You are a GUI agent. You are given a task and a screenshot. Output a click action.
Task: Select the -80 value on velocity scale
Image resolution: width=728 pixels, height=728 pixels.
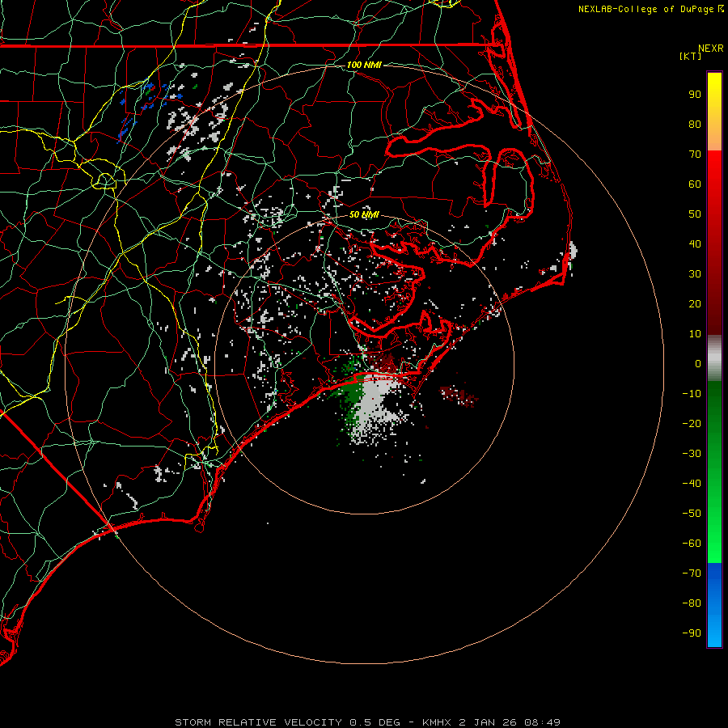tap(692, 603)
